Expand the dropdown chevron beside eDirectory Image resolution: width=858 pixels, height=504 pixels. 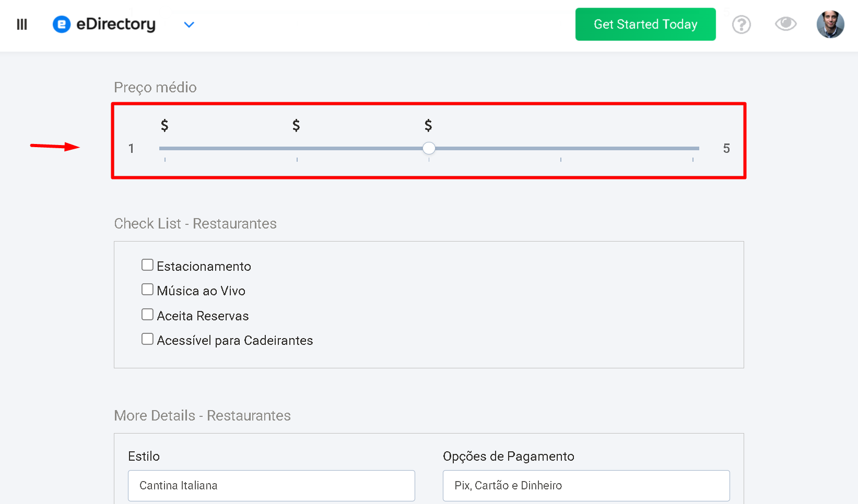coord(189,25)
